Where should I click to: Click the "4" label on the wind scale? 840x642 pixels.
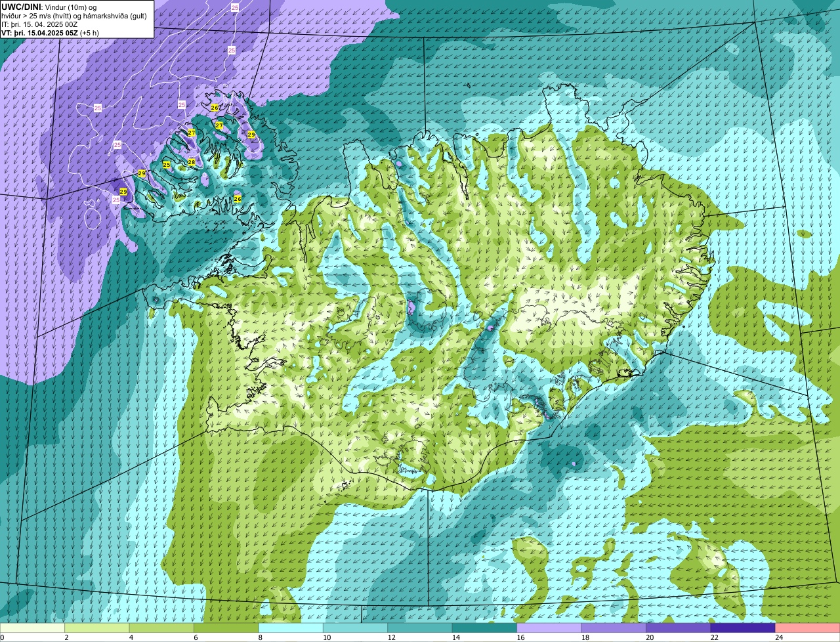point(131,637)
